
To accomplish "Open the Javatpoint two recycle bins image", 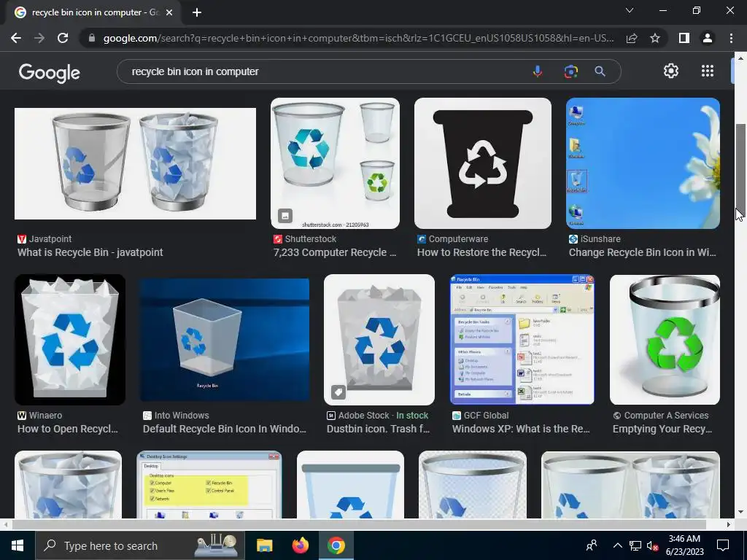I will pos(135,164).
